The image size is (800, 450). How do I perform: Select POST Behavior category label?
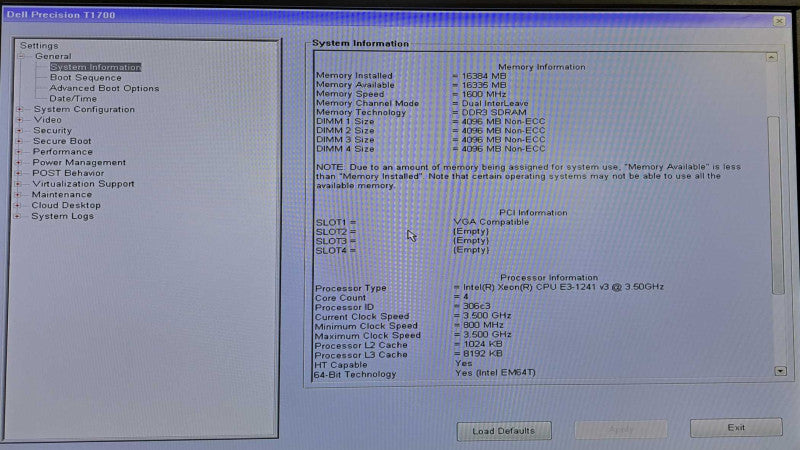coord(68,173)
